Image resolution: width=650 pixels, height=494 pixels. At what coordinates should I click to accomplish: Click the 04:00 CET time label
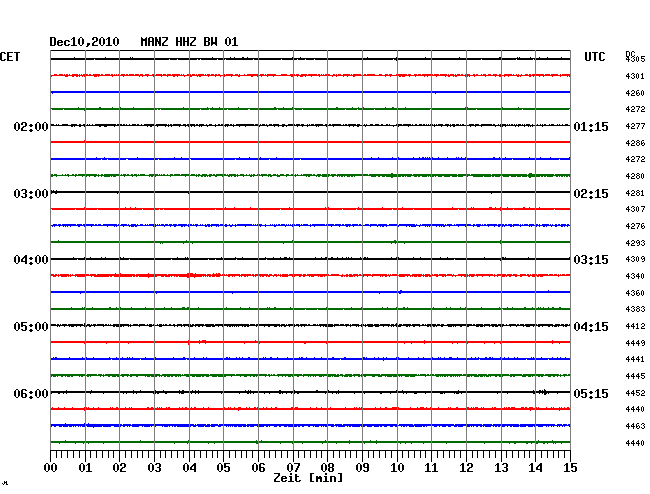(31, 260)
